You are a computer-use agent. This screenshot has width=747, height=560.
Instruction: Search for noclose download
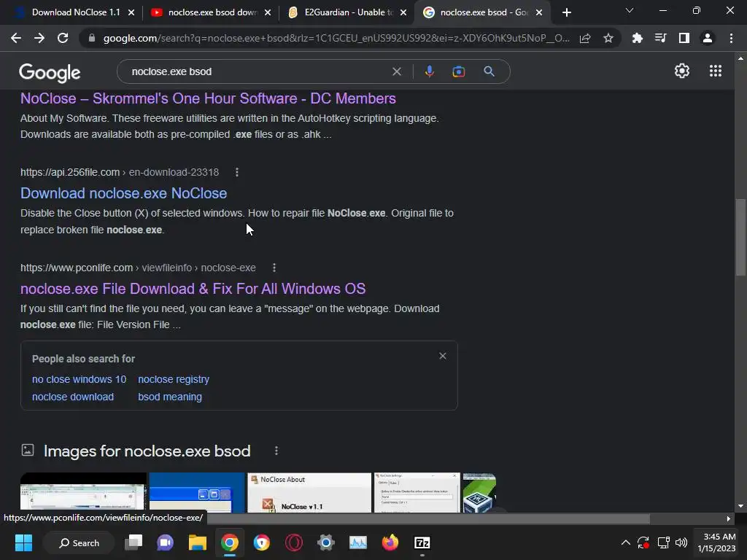click(x=73, y=397)
